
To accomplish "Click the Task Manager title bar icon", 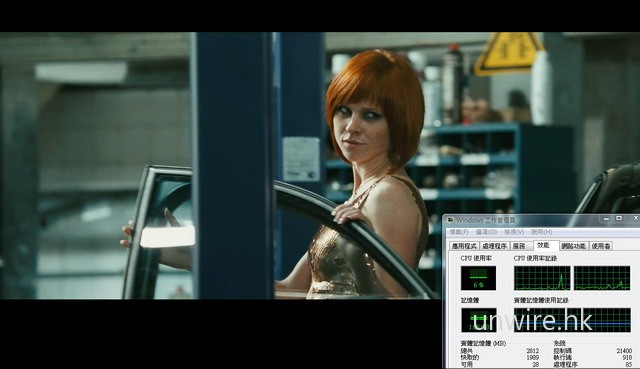I will [x=450, y=220].
